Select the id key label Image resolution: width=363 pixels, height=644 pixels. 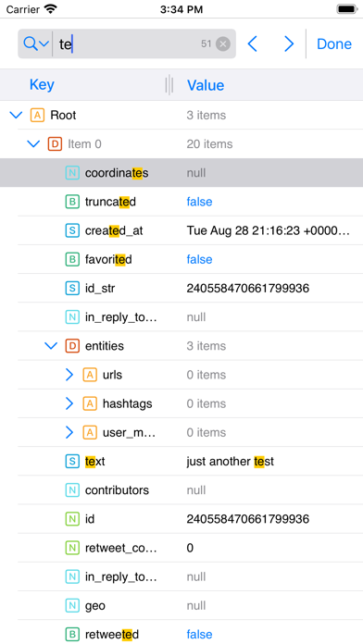click(x=90, y=519)
